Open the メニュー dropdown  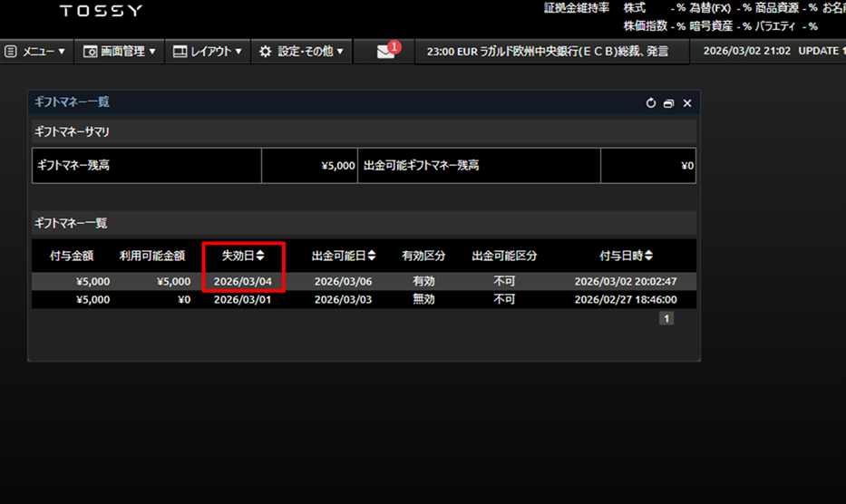(x=35, y=52)
